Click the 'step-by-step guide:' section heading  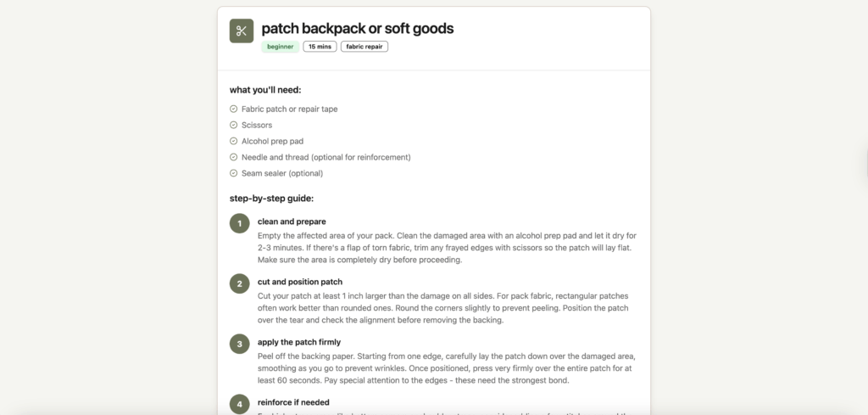click(x=271, y=199)
